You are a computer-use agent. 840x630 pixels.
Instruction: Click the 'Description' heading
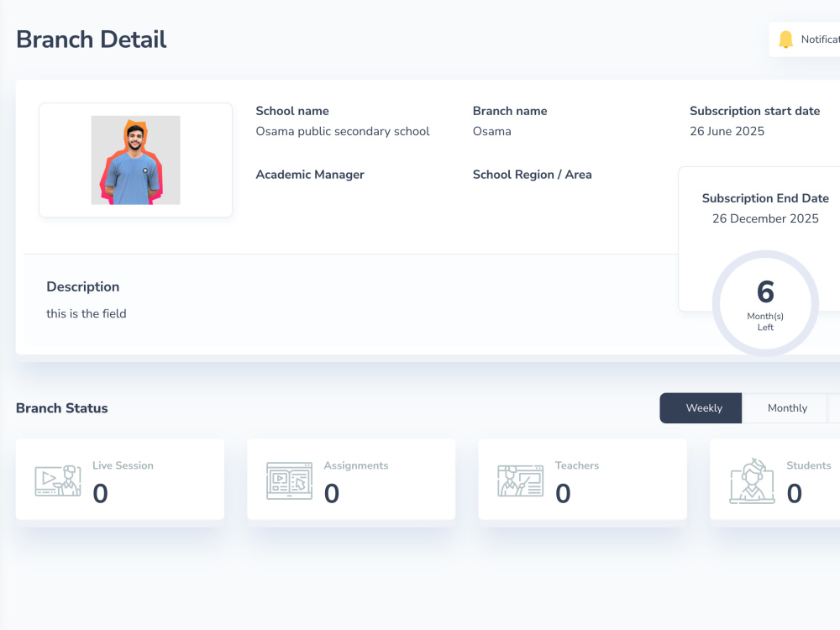(x=83, y=286)
